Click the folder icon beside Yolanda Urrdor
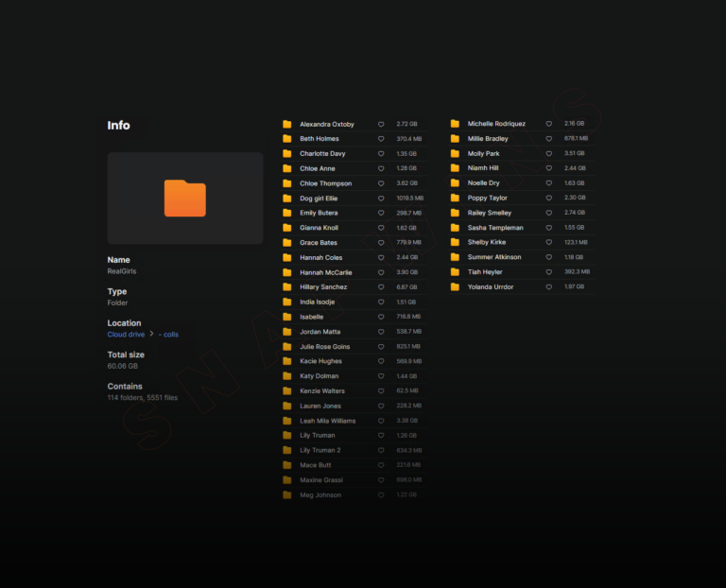The image size is (726, 588). pyautogui.click(x=455, y=286)
